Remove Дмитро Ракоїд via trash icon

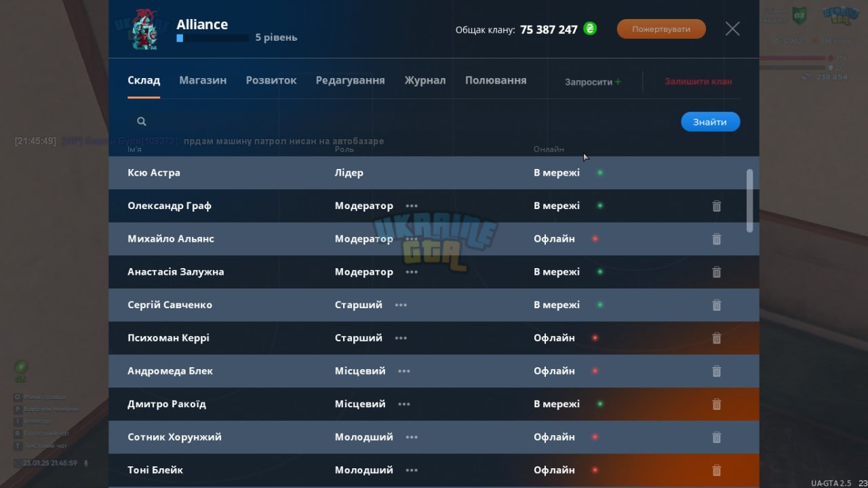click(716, 405)
